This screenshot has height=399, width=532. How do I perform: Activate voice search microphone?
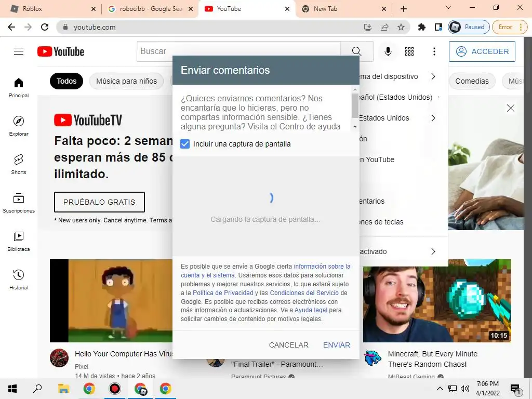tap(388, 51)
